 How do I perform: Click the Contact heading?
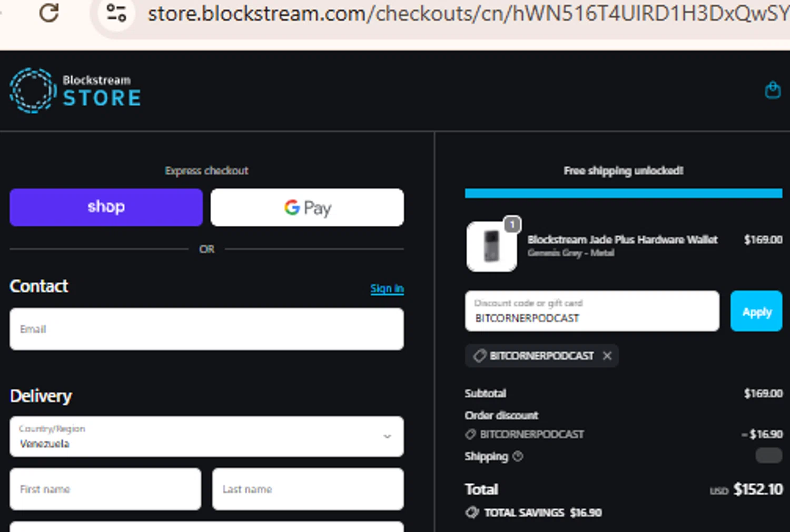(x=39, y=286)
